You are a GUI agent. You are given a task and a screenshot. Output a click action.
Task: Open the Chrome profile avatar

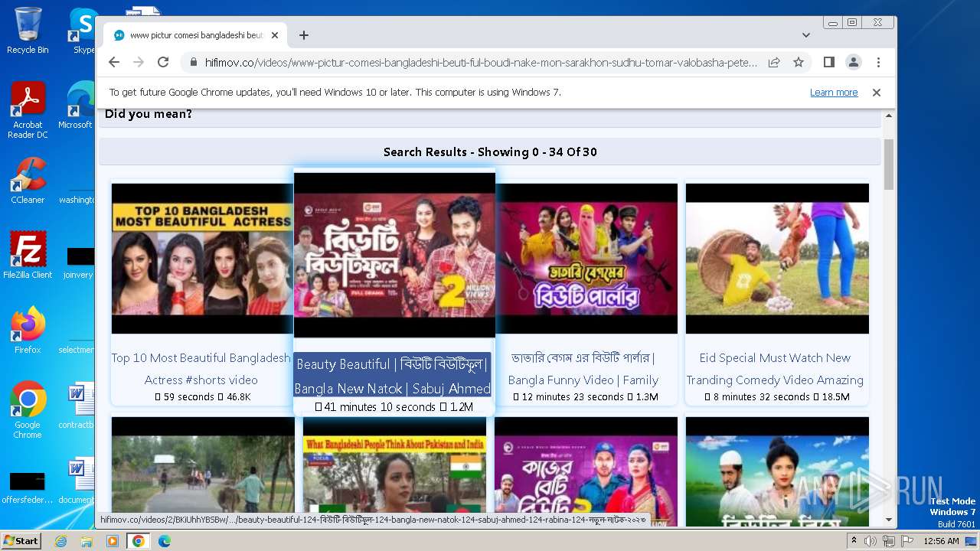pos(853,62)
